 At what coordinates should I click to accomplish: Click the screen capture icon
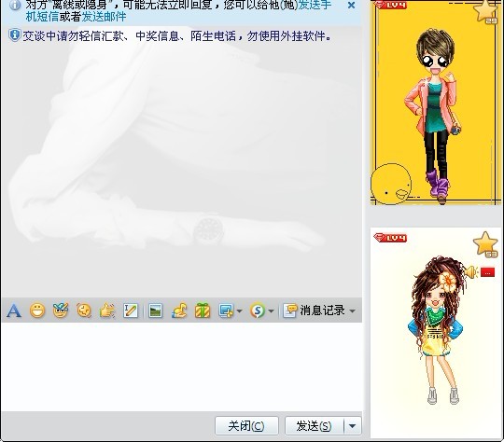click(226, 311)
